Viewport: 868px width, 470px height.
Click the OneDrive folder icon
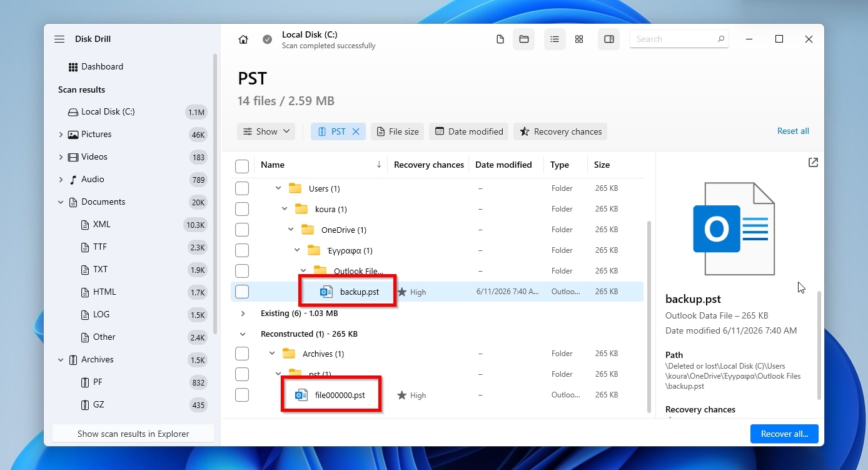click(308, 229)
